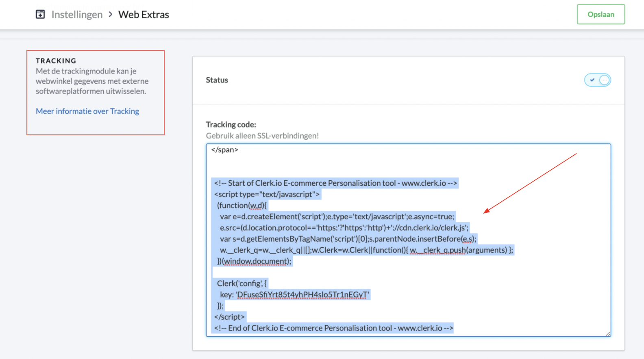Click the 'Start of Clerk.io' comment line
644x359 pixels.
pos(335,183)
